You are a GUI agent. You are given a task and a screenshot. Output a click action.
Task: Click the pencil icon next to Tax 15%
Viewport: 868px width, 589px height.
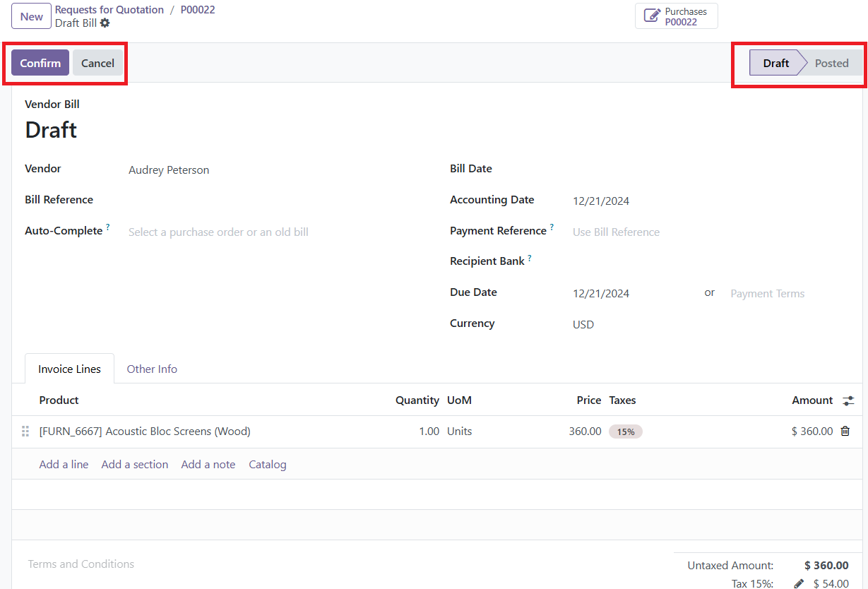pos(799,583)
